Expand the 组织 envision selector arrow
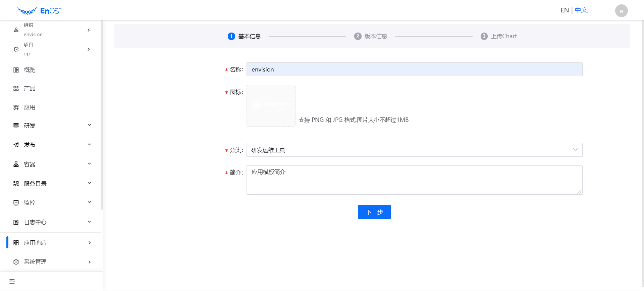 point(89,30)
